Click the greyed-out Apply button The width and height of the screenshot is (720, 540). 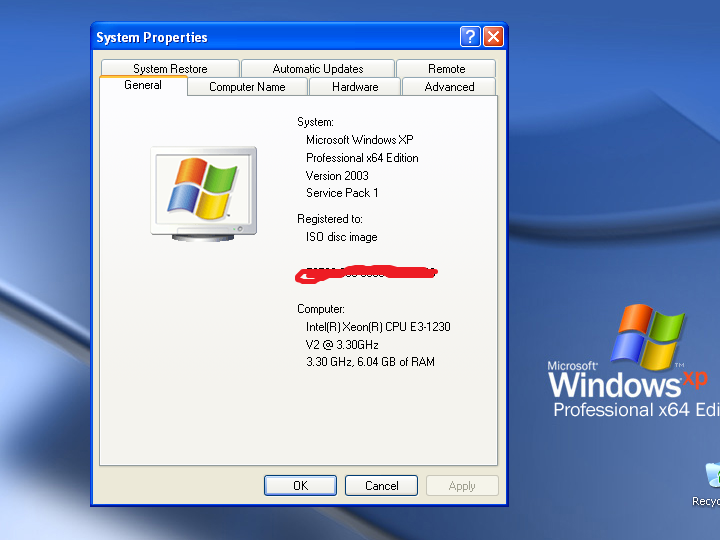click(x=462, y=486)
